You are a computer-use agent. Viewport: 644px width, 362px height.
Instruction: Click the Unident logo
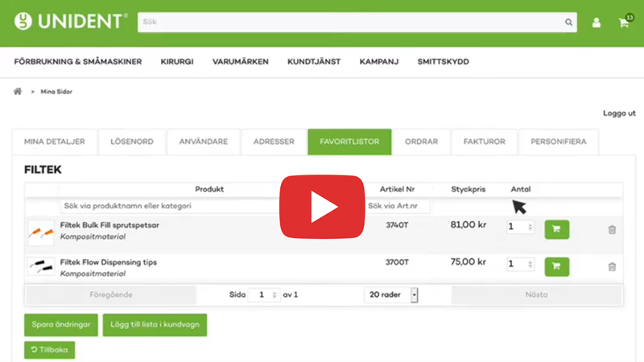(x=71, y=22)
